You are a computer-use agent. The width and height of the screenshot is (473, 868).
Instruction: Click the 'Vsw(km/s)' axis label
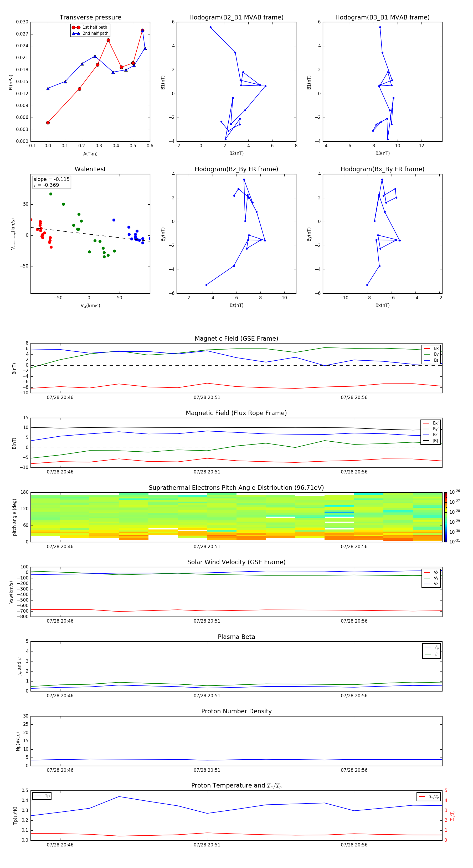point(11,592)
